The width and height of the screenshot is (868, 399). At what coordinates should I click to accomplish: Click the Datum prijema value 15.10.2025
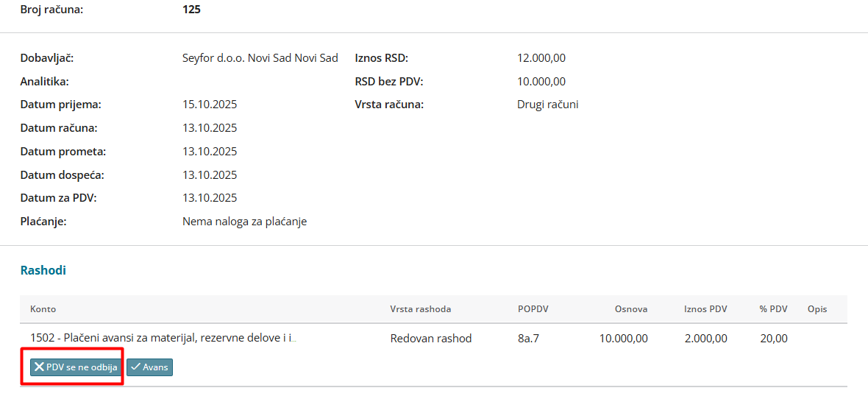point(210,105)
